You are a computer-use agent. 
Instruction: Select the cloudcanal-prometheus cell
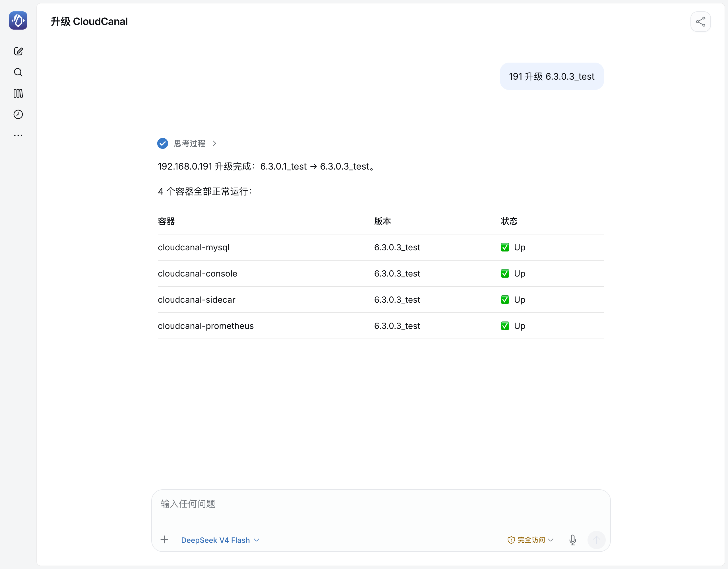click(x=206, y=326)
